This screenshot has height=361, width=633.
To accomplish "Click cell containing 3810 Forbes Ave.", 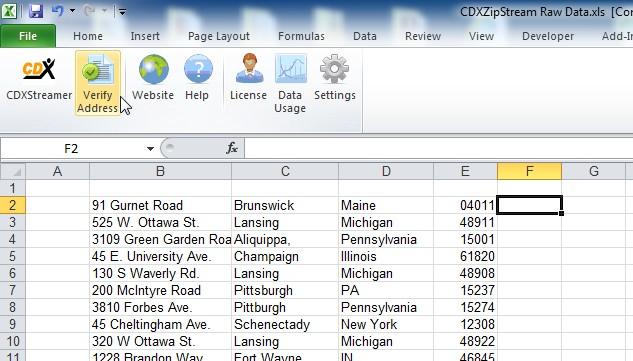I will click(x=160, y=307).
